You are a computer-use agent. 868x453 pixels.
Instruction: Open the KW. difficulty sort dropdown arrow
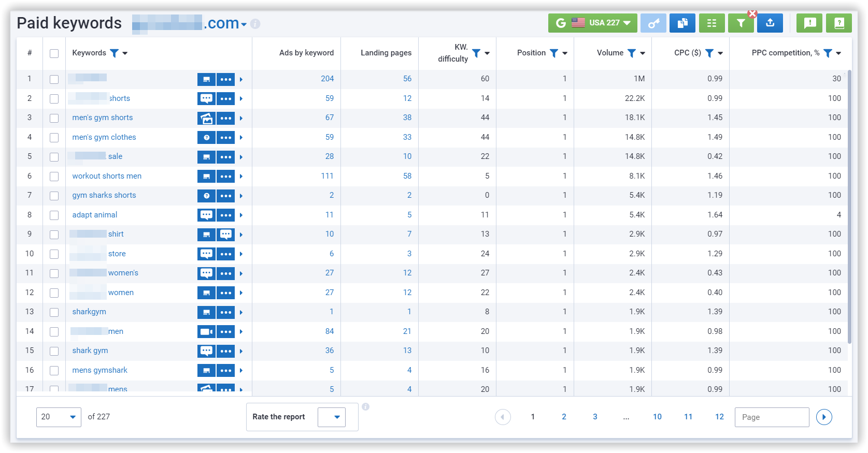pos(487,53)
